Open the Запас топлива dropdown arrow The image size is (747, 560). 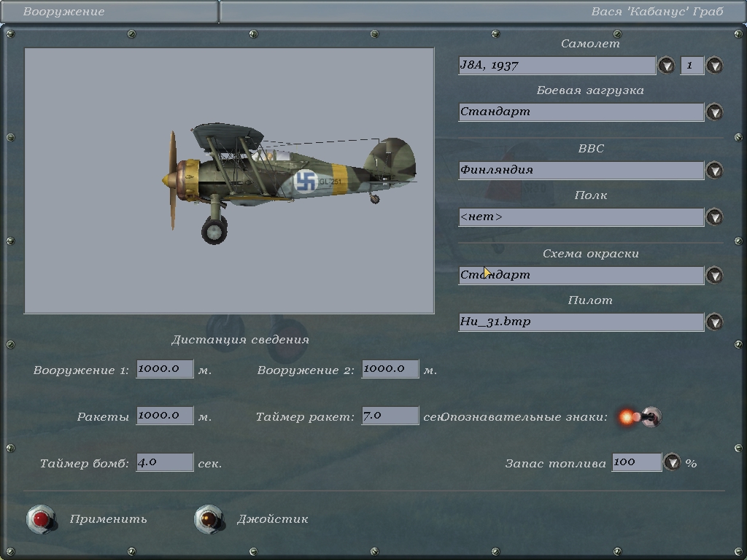pos(672,462)
